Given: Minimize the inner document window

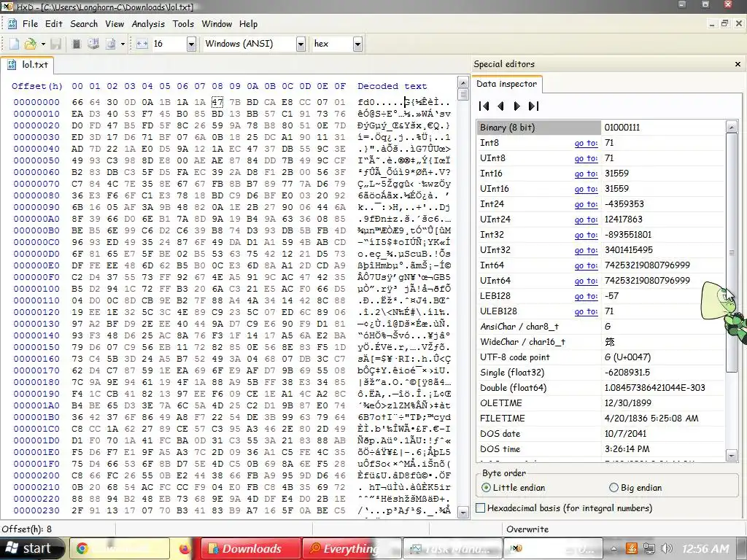Looking at the screenshot, I should coord(712,23).
